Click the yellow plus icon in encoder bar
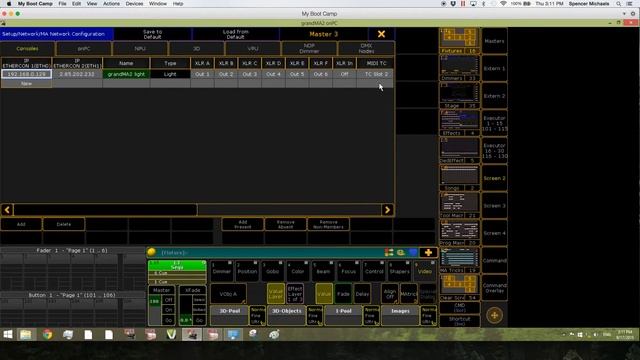This screenshot has width=640, height=360. 428,253
